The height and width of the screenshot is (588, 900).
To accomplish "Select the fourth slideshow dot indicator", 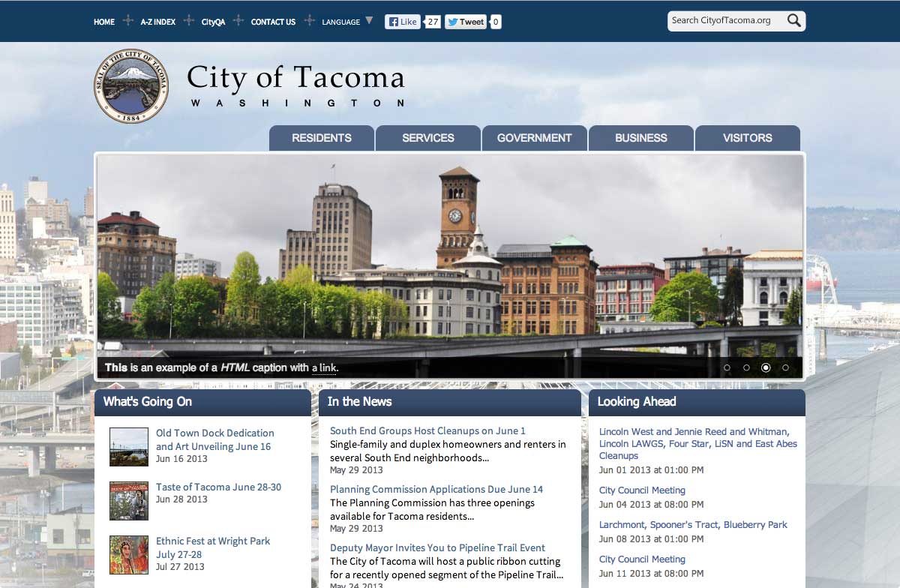I will [785, 367].
